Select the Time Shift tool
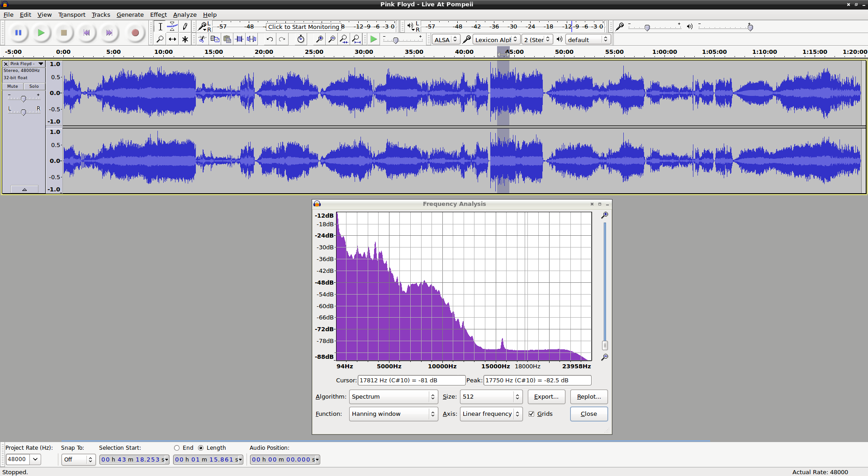Screen dimensions: 868x476 point(172,39)
